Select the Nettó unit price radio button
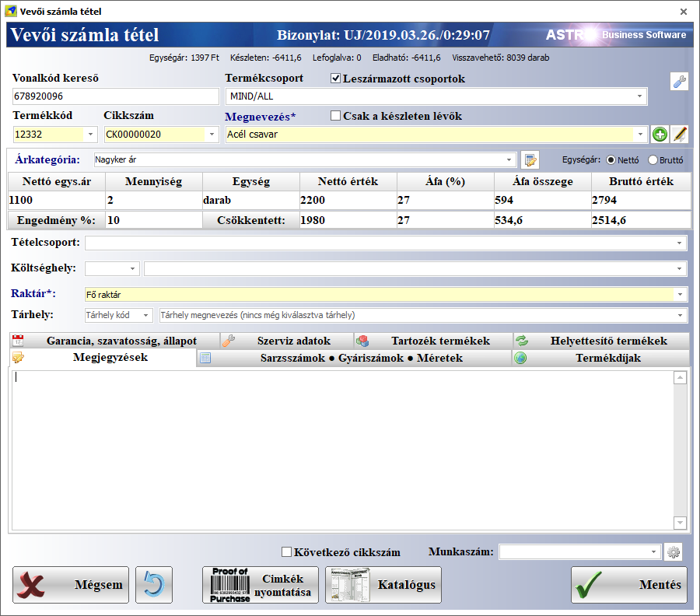This screenshot has height=616, width=700. coord(611,159)
